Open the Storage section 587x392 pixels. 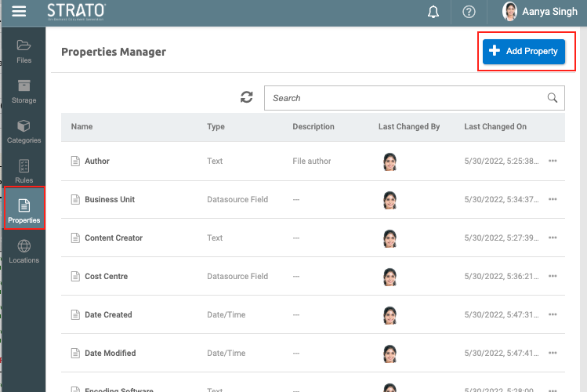click(24, 91)
